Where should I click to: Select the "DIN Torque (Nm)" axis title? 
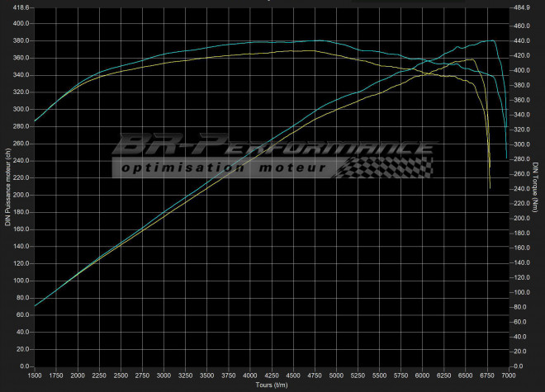538,186
